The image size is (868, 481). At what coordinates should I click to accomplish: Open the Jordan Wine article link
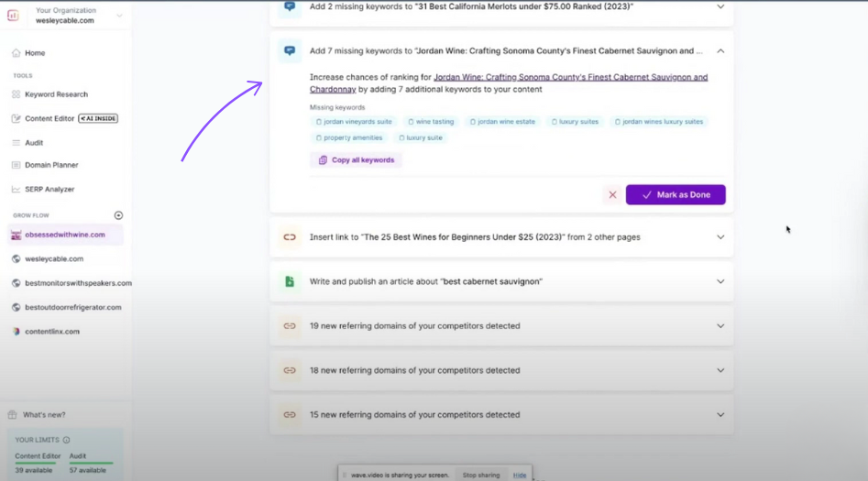(x=508, y=83)
